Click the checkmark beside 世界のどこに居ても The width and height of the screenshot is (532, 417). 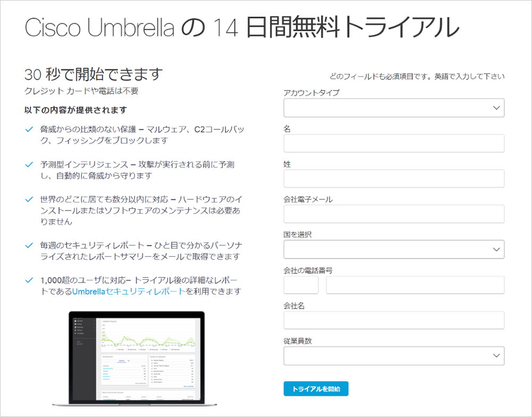point(29,199)
